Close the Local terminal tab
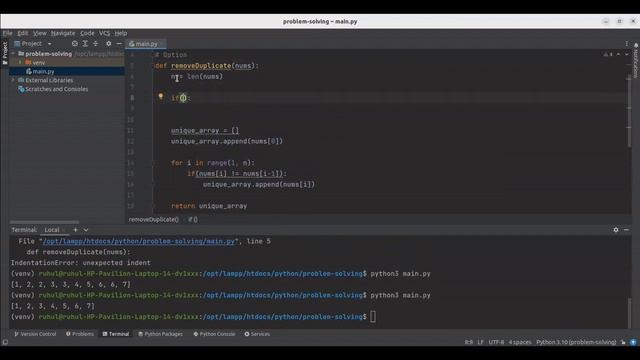The image size is (640, 360). click(x=65, y=230)
